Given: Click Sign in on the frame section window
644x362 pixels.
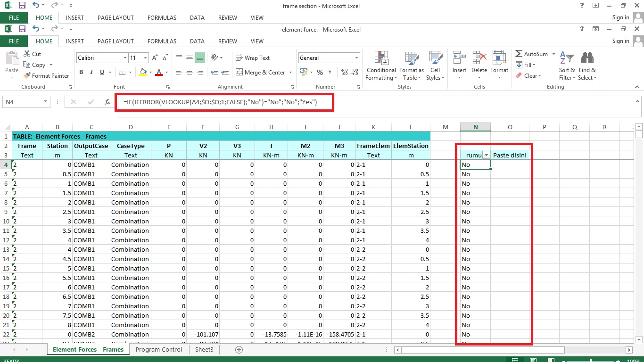Looking at the screenshot, I should [x=620, y=17].
